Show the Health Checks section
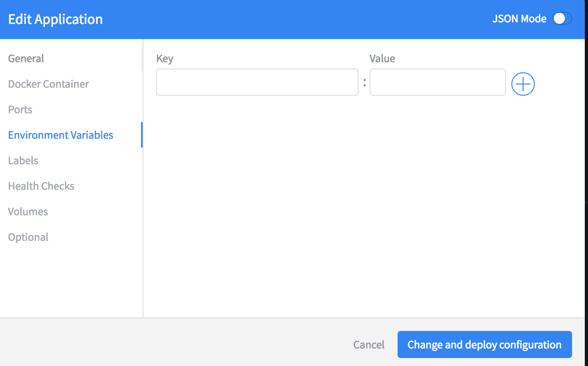The width and height of the screenshot is (588, 366). [x=41, y=186]
